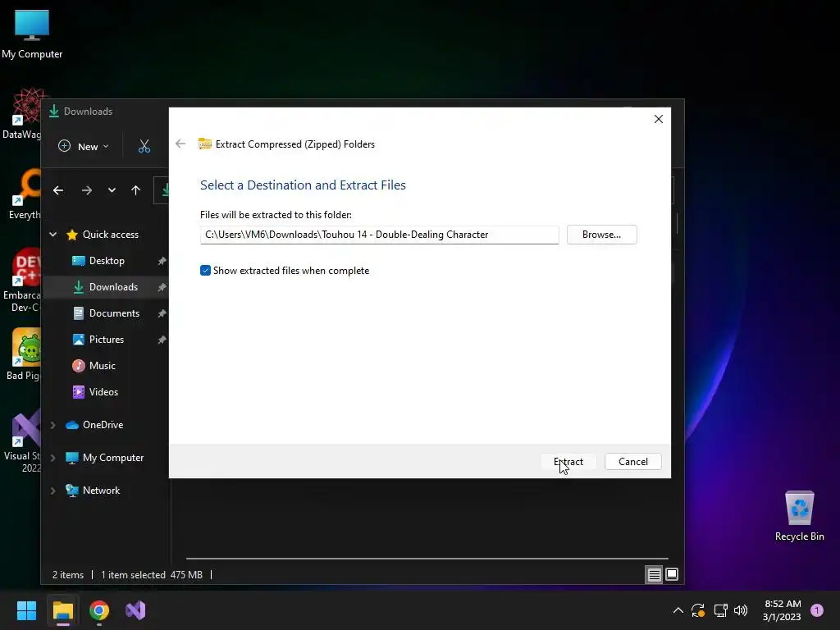Launch Visual Studio from the taskbar
The image size is (840, 630).
pos(135,610)
